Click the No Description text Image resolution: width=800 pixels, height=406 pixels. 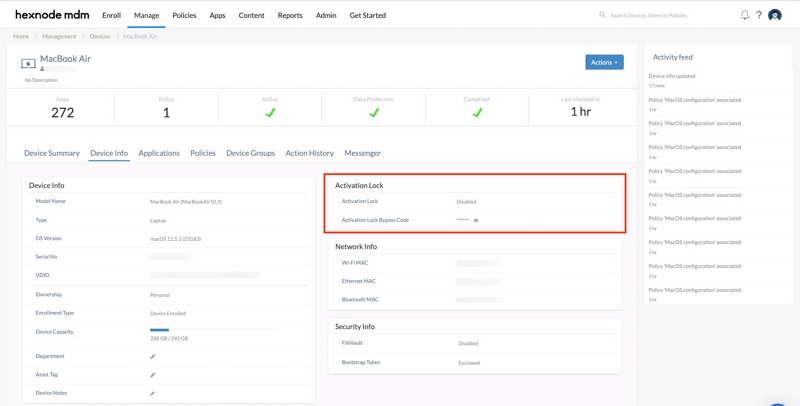point(41,80)
